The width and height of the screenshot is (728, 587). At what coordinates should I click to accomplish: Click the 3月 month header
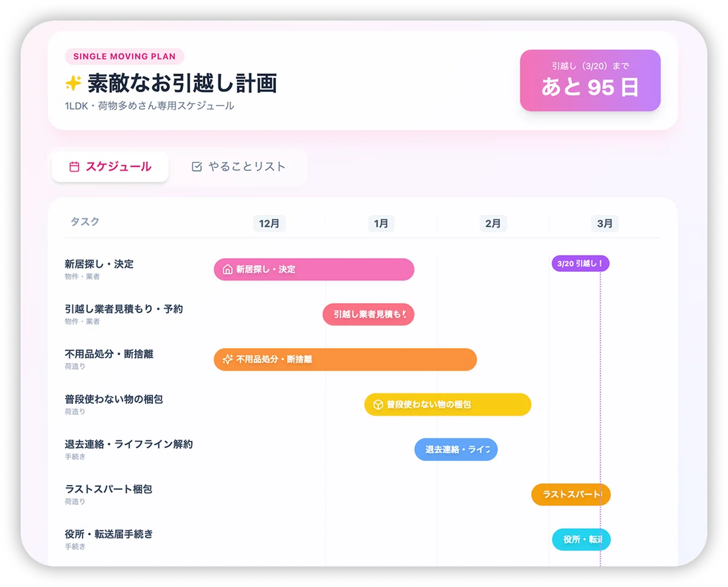[605, 223]
